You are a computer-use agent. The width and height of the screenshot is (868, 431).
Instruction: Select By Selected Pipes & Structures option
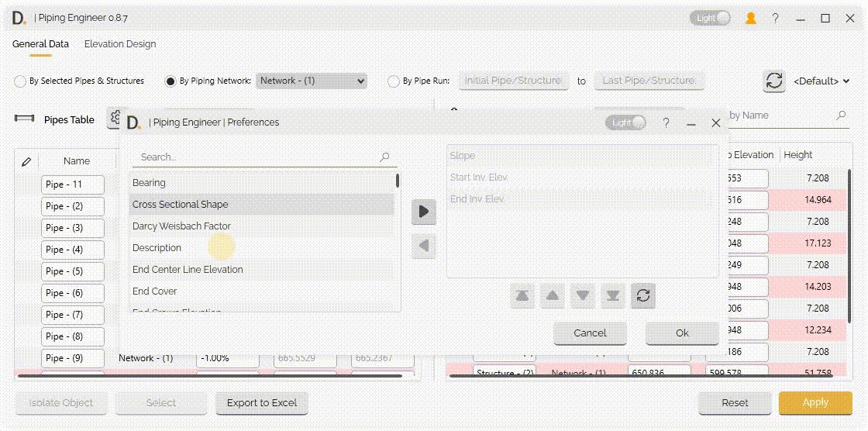pos(20,81)
